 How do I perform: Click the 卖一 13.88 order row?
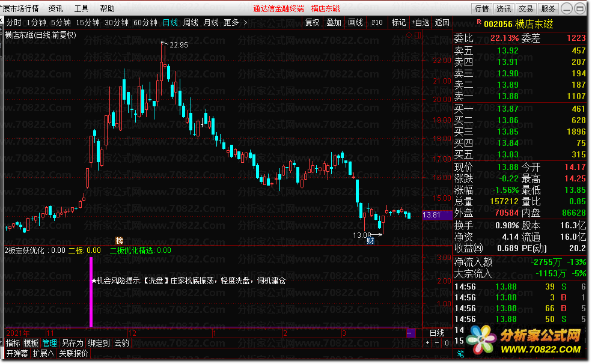click(520, 96)
